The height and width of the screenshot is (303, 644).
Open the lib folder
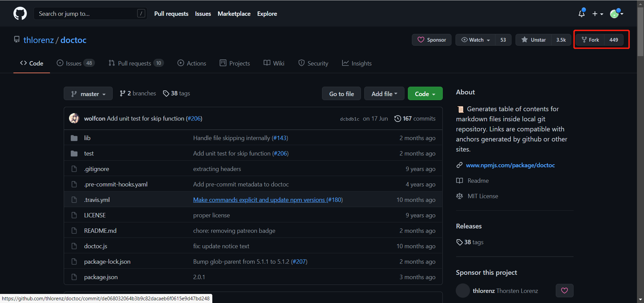coord(87,138)
